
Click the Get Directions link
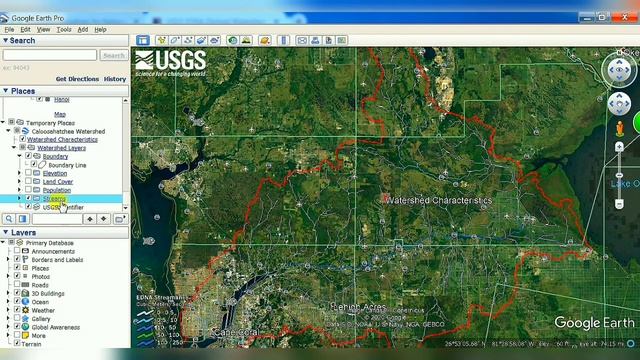click(x=77, y=79)
